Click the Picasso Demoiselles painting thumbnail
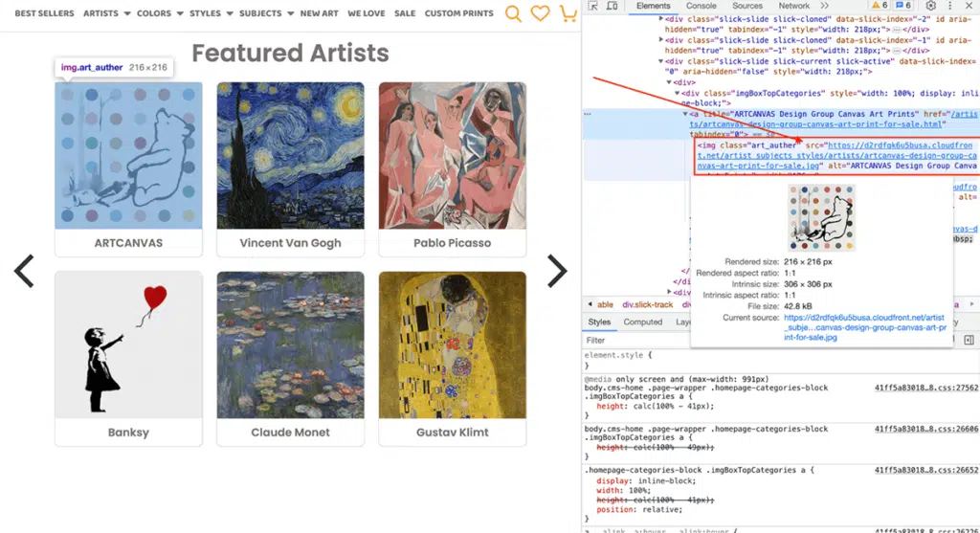Image resolution: width=980 pixels, height=533 pixels. (452, 156)
